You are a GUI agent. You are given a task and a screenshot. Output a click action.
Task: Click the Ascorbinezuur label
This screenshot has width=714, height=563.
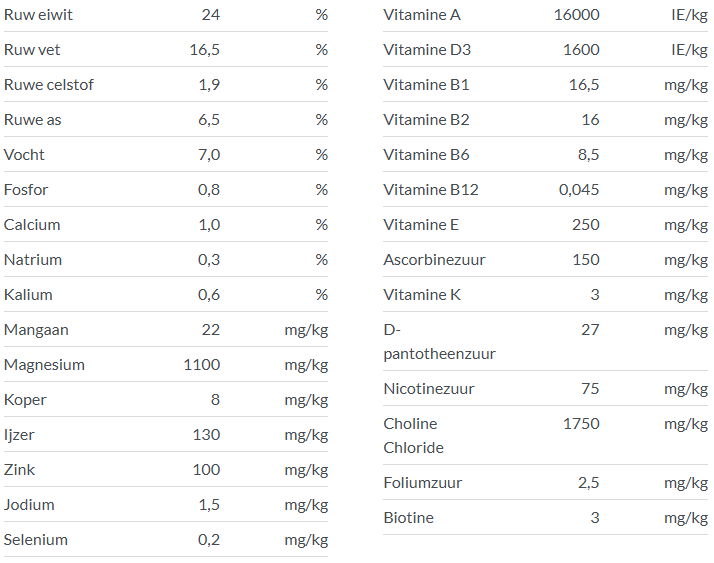[434, 260]
